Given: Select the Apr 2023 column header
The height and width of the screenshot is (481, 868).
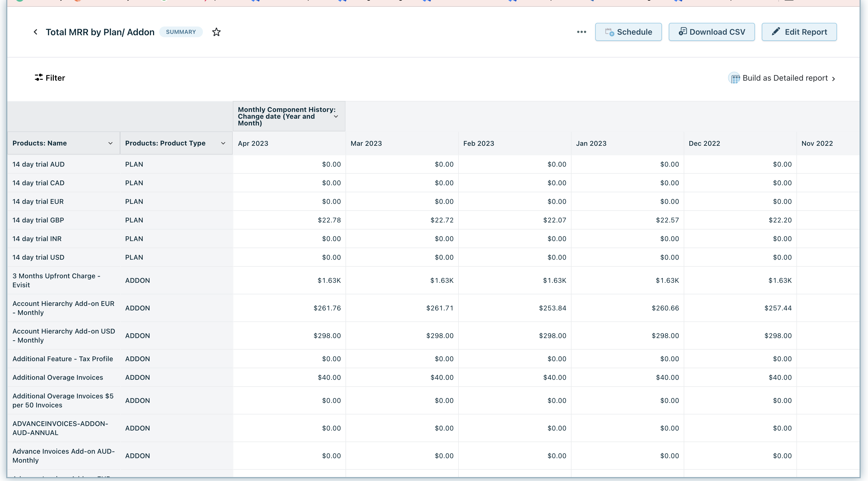Looking at the screenshot, I should [253, 144].
